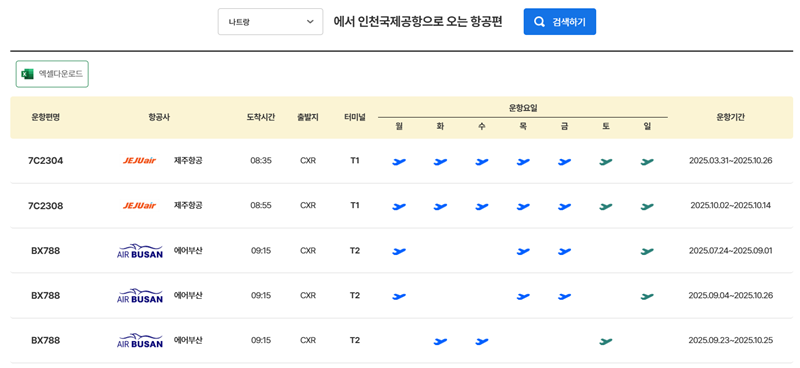Click Monday plane icon in BX788 2025.09.04~2025.10.26 row
The height and width of the screenshot is (368, 800).
(399, 296)
